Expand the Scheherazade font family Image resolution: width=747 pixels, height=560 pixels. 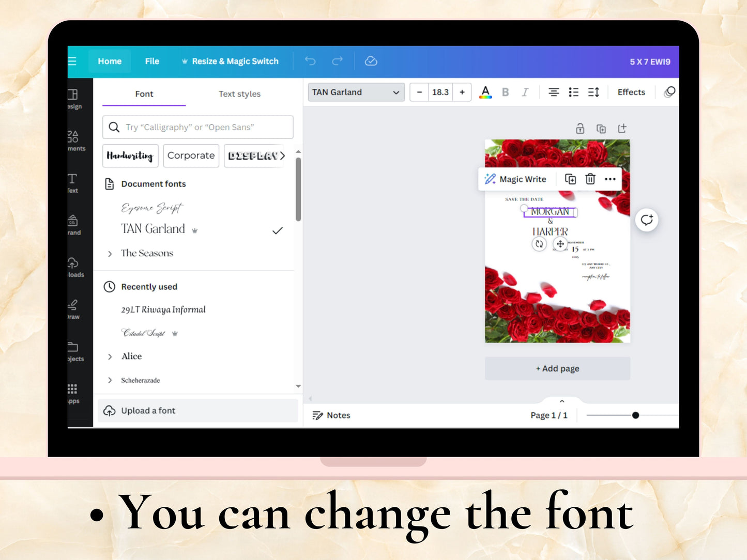110,380
